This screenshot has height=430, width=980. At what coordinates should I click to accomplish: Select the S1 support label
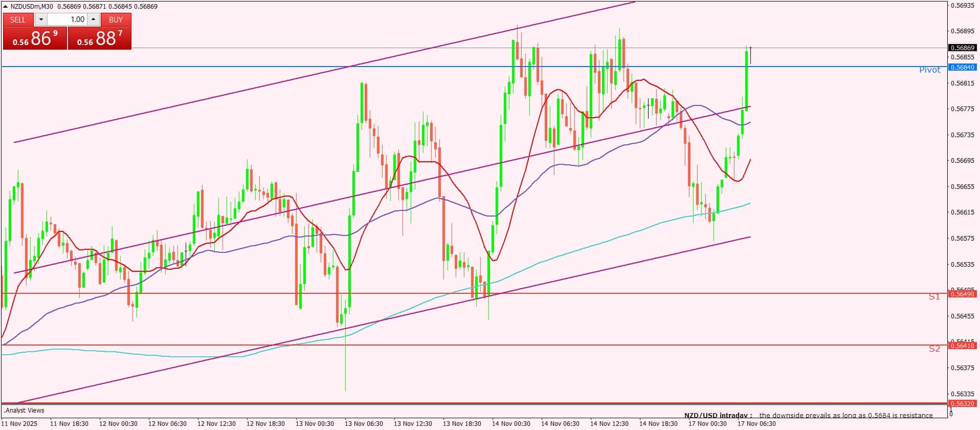coord(934,297)
